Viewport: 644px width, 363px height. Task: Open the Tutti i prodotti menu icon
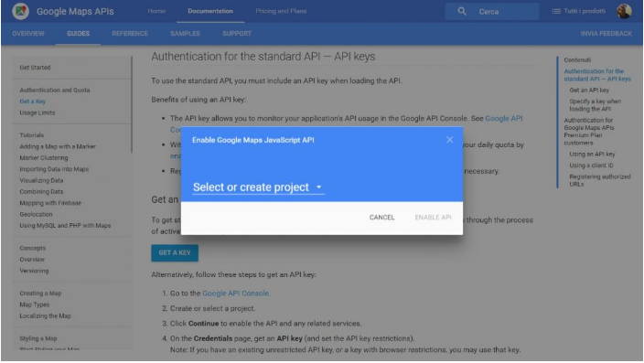pyautogui.click(x=556, y=11)
